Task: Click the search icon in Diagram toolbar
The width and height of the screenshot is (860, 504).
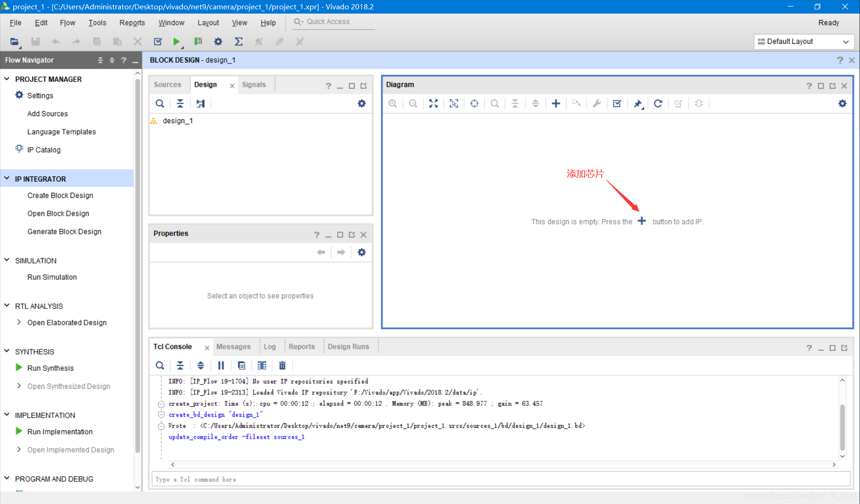Action: click(x=495, y=104)
